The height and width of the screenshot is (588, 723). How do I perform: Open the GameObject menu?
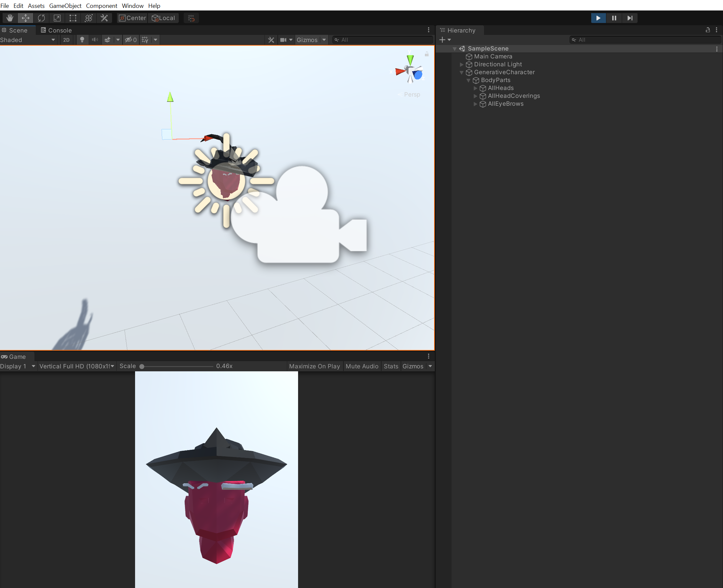[65, 6]
